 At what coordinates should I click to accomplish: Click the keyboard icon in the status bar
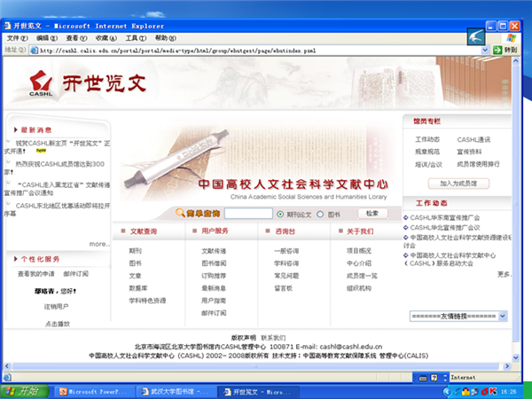(423, 378)
